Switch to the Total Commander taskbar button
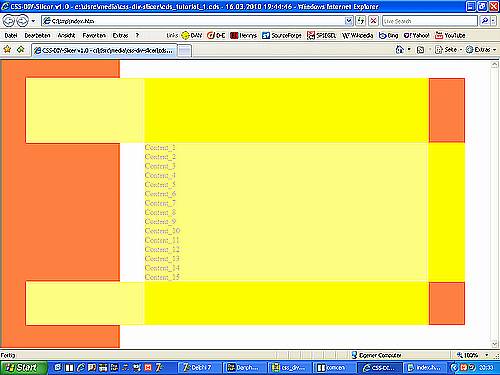Image resolution: width=500 pixels, height=375 pixels. [334, 367]
